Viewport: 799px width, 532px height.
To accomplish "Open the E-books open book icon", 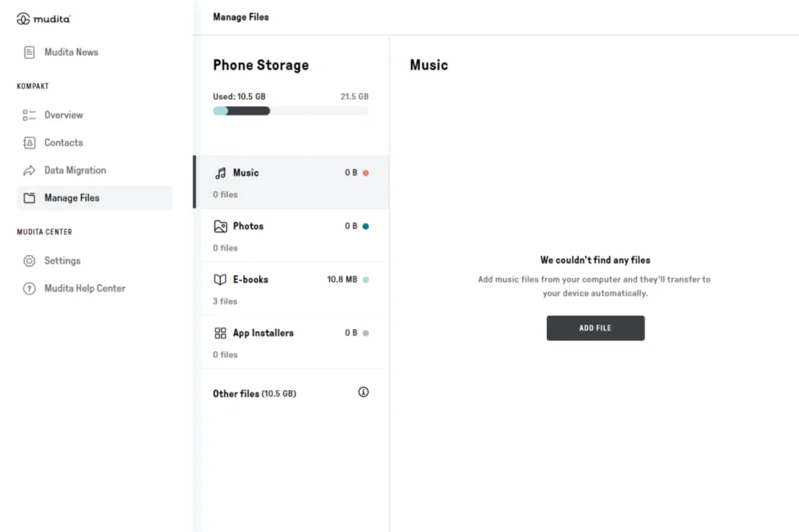I will pyautogui.click(x=222, y=278).
